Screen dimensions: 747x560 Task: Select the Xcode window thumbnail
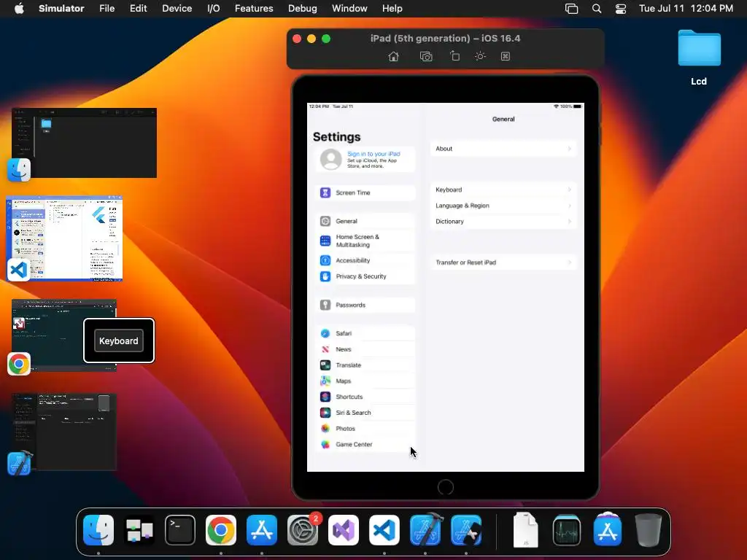(x=64, y=432)
